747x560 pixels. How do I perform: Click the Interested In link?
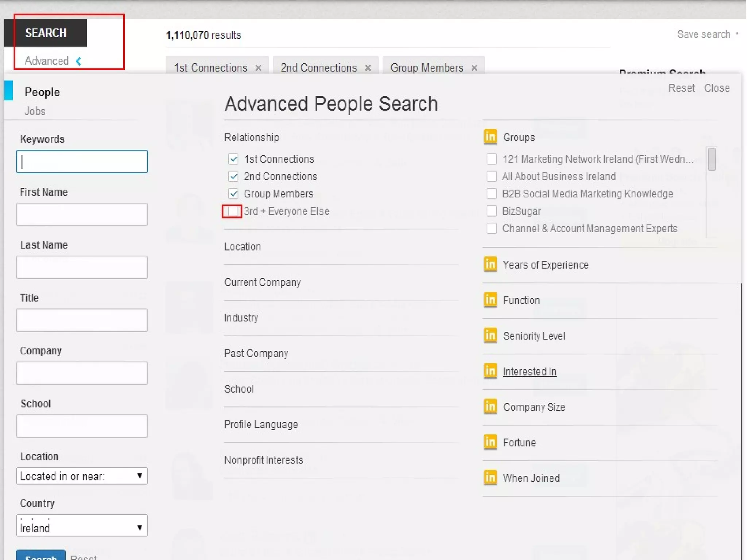[x=529, y=372]
